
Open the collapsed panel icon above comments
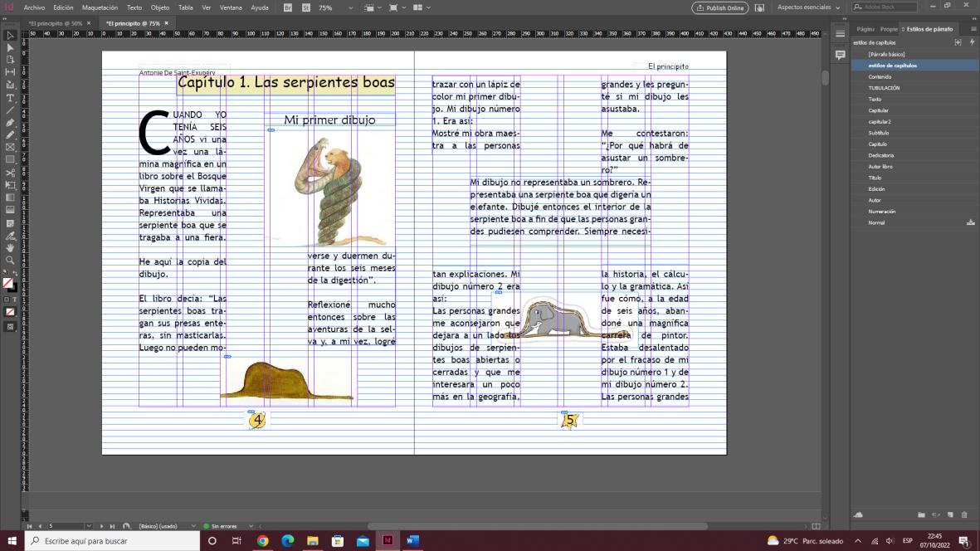tap(840, 34)
